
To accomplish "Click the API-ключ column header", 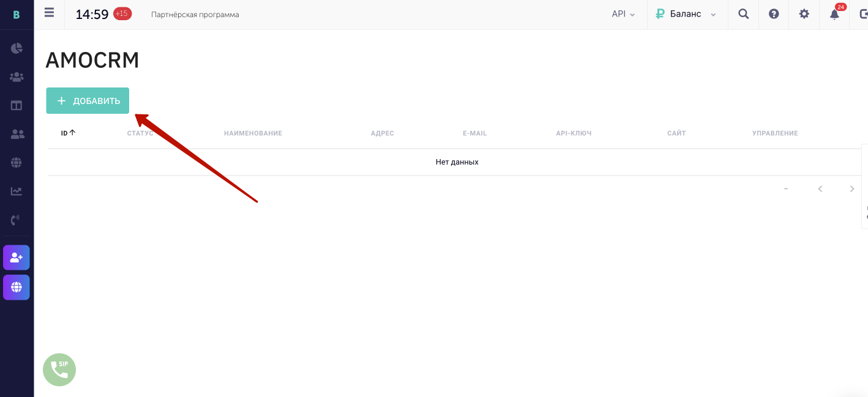I will (574, 133).
